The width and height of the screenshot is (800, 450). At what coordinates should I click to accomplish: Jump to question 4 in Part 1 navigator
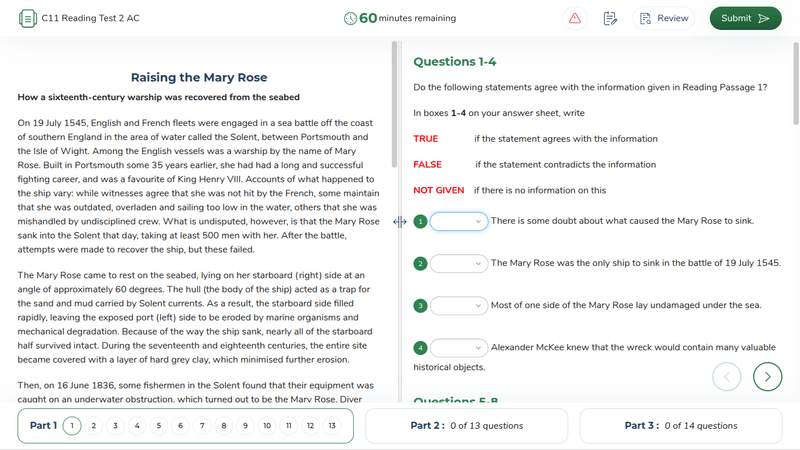(x=137, y=426)
